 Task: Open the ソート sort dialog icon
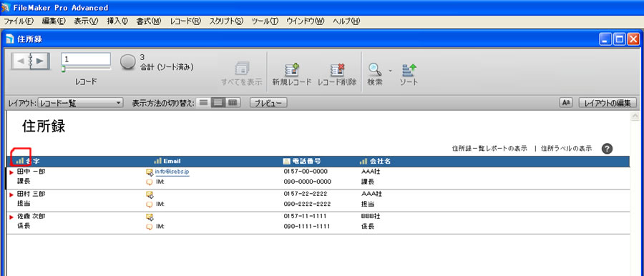409,69
